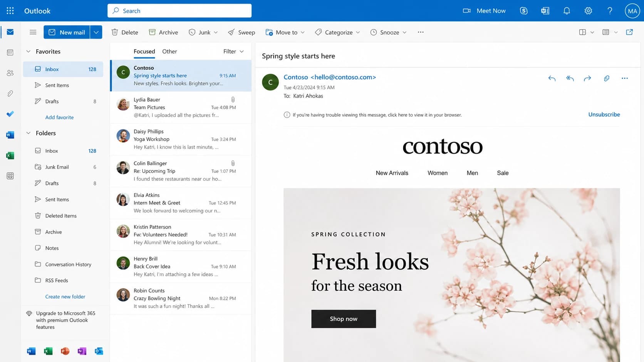
Task: Open the Snooze dropdown
Action: (x=404, y=32)
